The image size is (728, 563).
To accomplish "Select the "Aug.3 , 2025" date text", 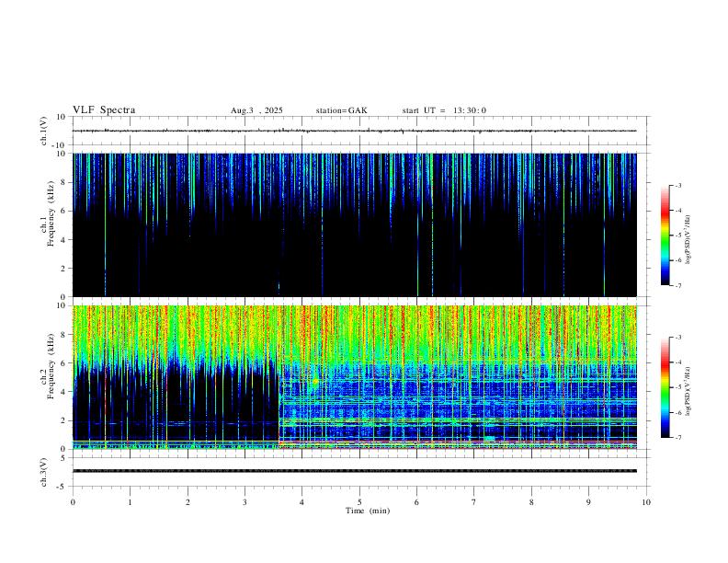I will pos(256,110).
